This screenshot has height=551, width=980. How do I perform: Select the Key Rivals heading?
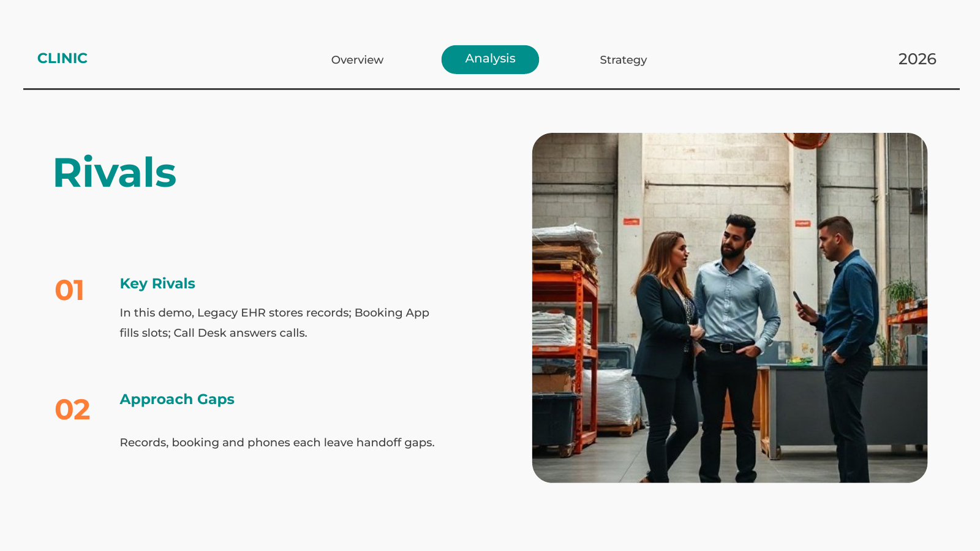(157, 283)
